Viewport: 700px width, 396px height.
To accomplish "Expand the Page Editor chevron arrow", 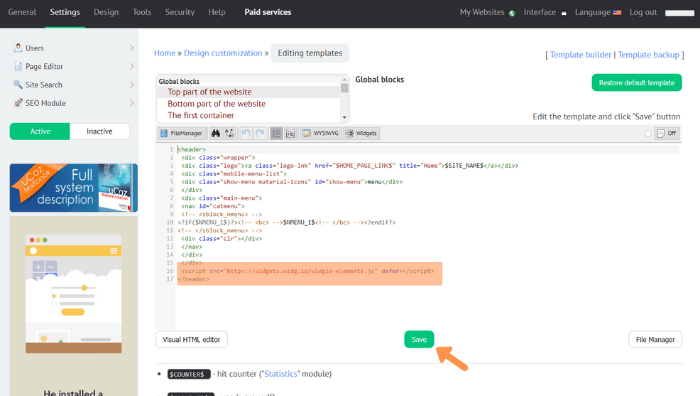I will point(132,66).
